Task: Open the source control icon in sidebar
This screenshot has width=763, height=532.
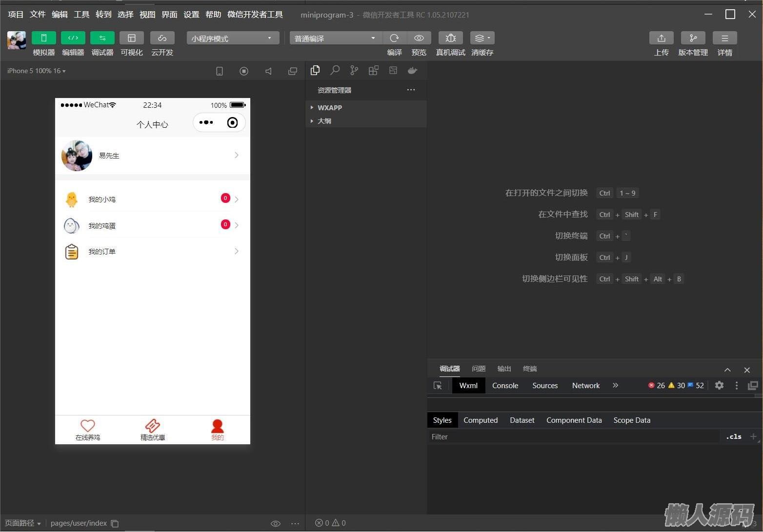Action: click(x=354, y=70)
